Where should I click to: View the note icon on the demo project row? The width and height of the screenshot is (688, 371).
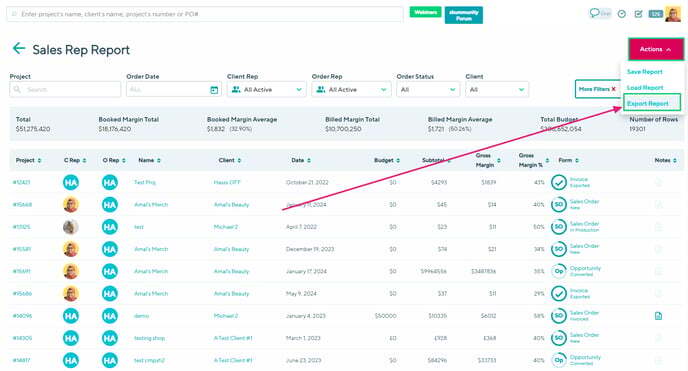point(658,316)
